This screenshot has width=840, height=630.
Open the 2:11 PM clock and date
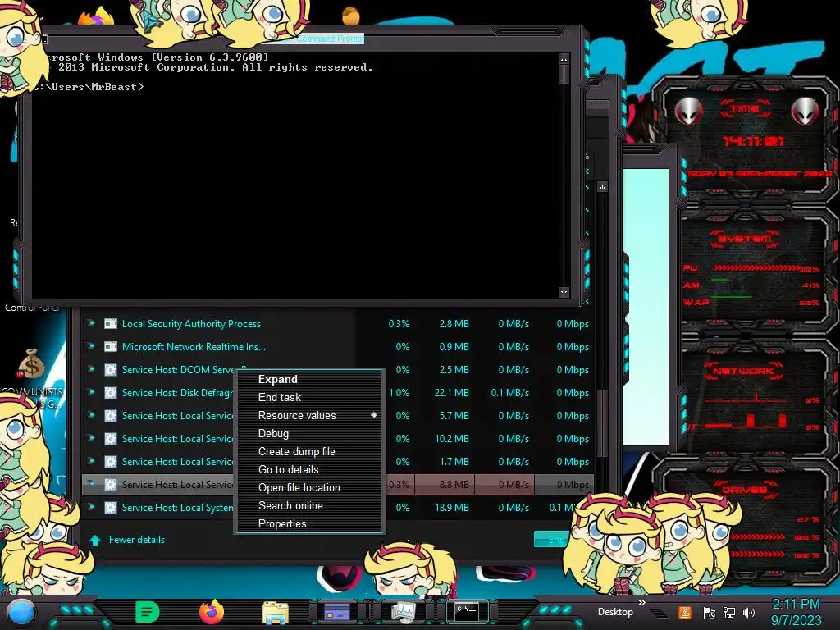click(796, 612)
